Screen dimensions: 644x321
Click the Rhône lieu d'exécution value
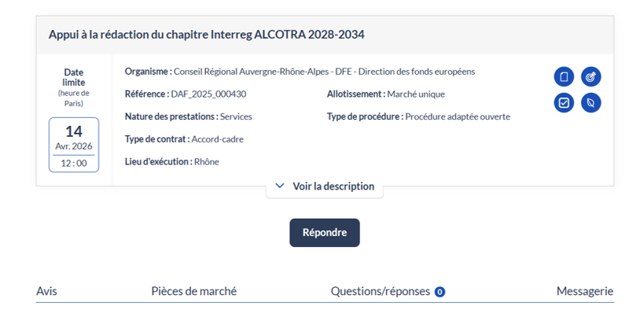207,162
